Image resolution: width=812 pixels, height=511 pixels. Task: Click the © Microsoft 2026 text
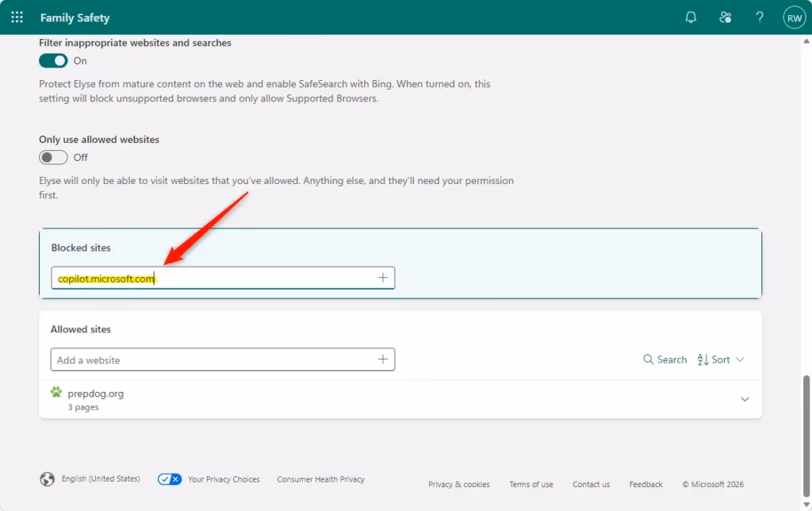pos(713,484)
